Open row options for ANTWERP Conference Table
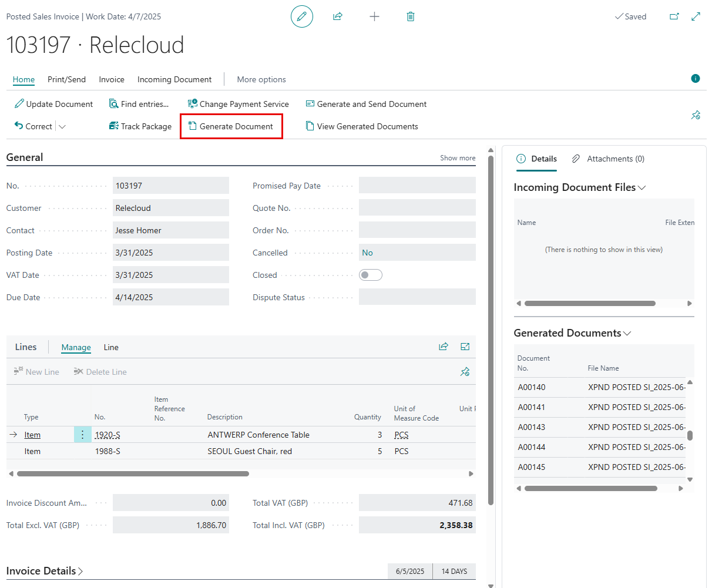 83,435
